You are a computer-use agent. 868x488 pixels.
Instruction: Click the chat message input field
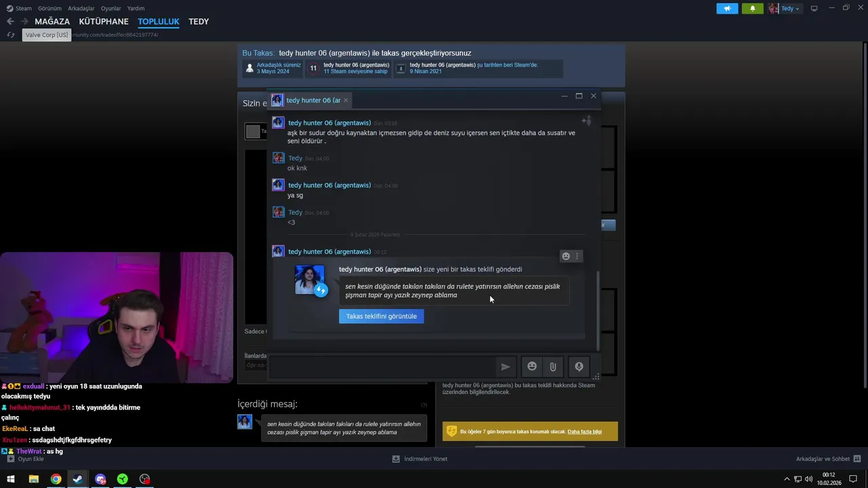382,367
